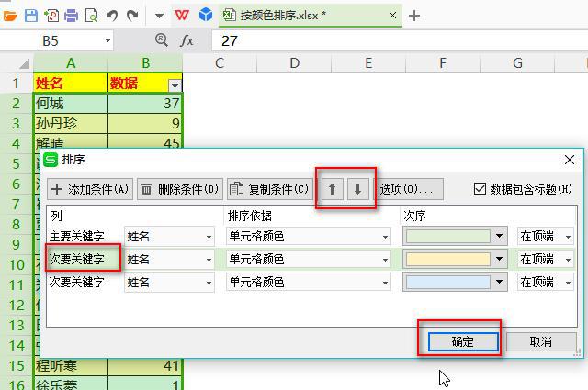The width and height of the screenshot is (588, 390).
Task: Toggle 数据包含标题(H) checkbox
Action: pyautogui.click(x=480, y=189)
